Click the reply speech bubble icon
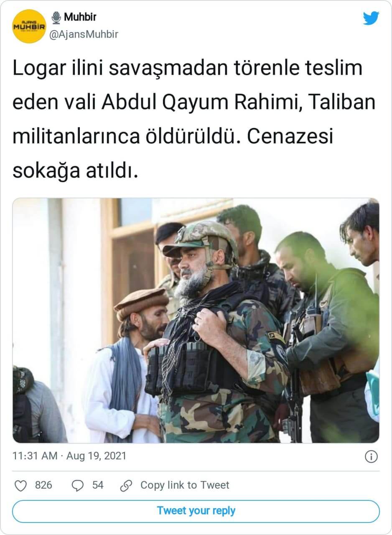This screenshot has height=535, width=392. pos(78,485)
